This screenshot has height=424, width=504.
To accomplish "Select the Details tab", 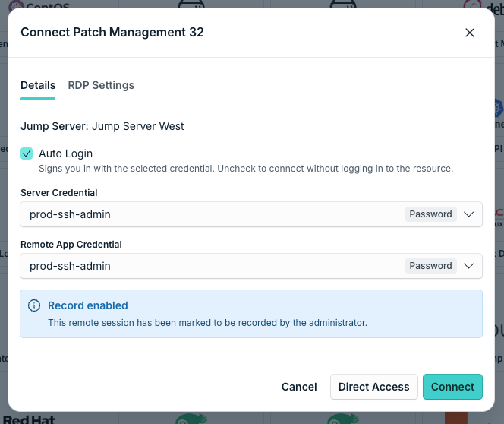I will pyautogui.click(x=38, y=85).
